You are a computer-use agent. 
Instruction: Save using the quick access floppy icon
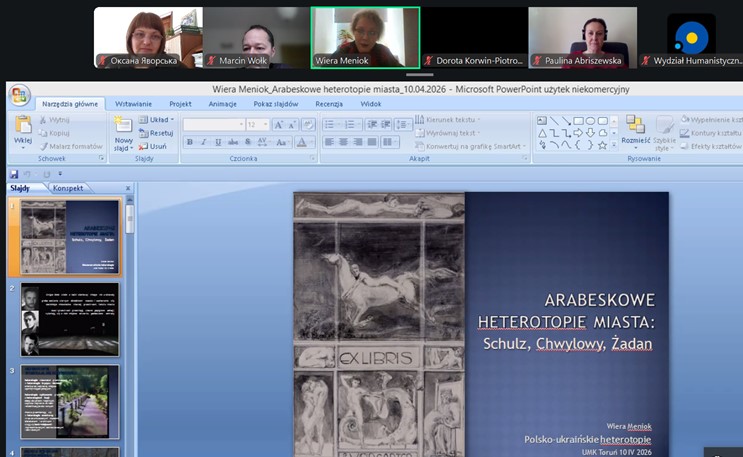tap(14, 174)
